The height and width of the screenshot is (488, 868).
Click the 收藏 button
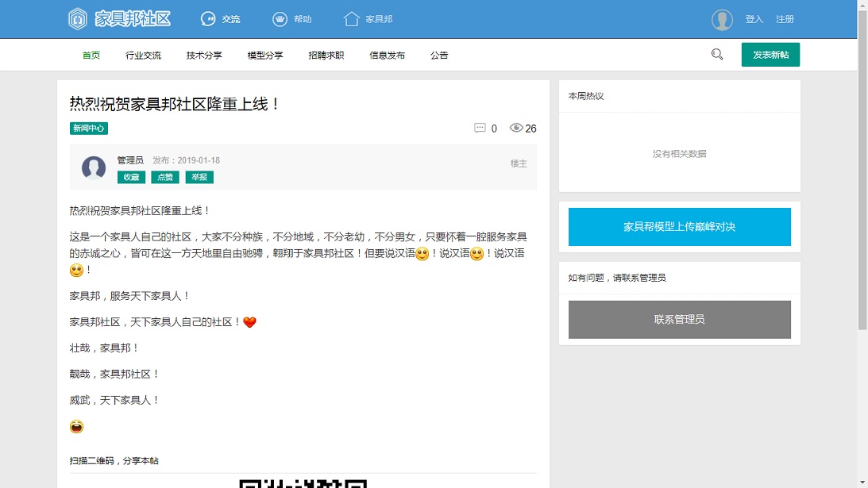pos(131,177)
